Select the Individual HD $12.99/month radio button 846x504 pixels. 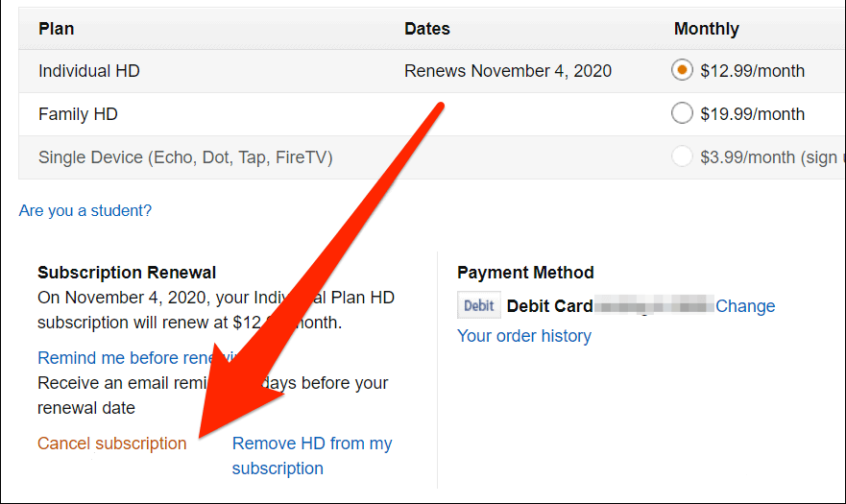coord(682,70)
